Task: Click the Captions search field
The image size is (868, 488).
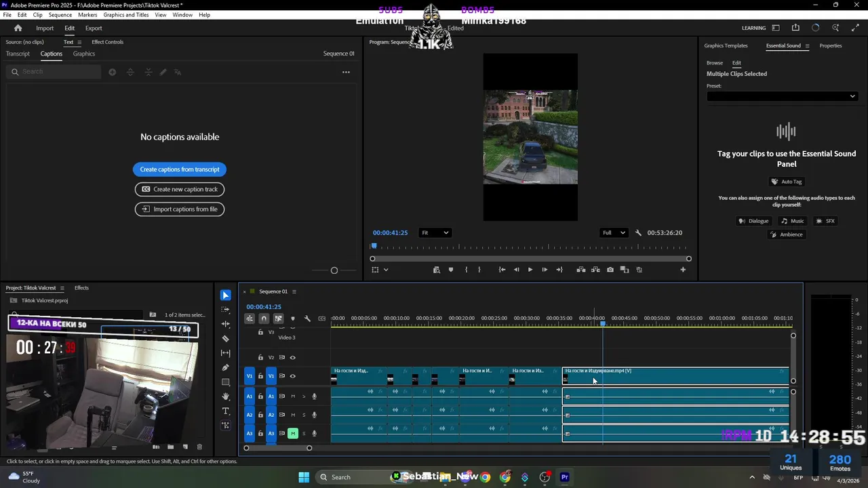Action: click(x=54, y=72)
